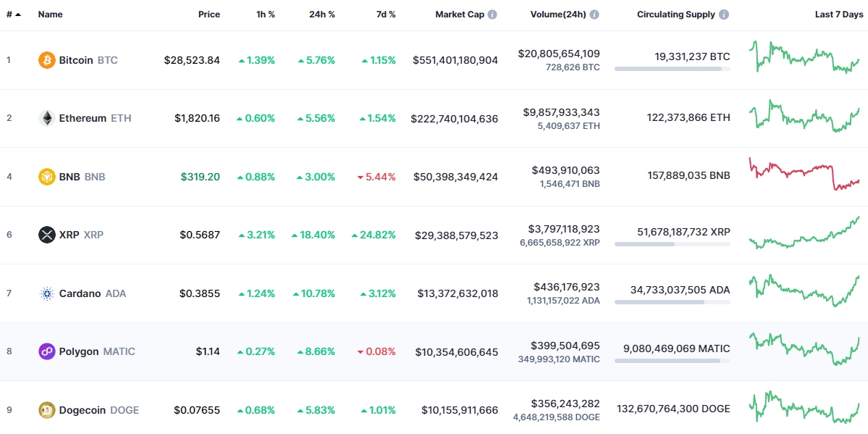Click BNB 7d change 5.44%
Image resolution: width=868 pixels, height=434 pixels.
[x=376, y=177]
